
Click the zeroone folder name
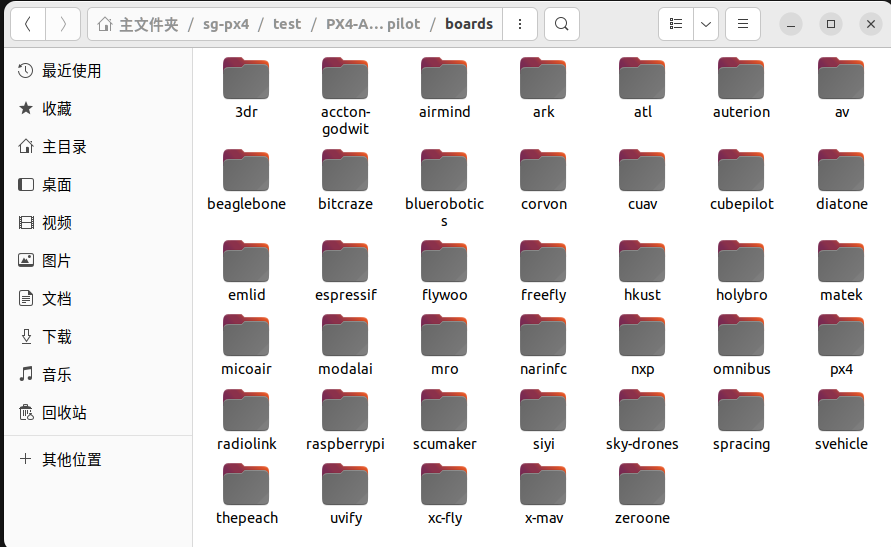[642, 518]
